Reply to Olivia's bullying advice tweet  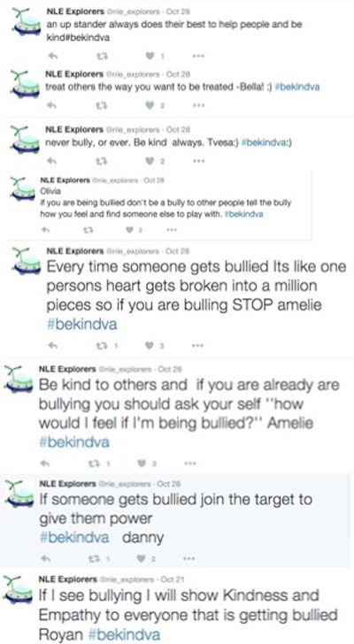[x=46, y=230]
